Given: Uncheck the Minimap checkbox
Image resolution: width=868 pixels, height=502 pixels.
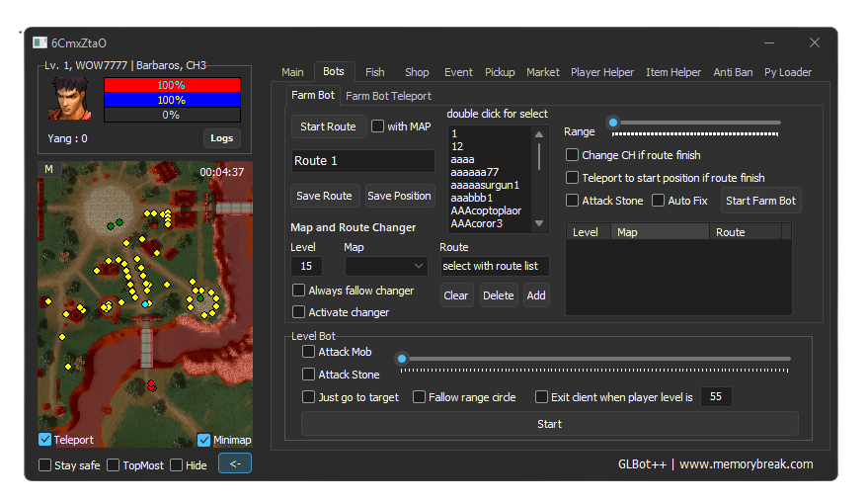Looking at the screenshot, I should coord(203,440).
